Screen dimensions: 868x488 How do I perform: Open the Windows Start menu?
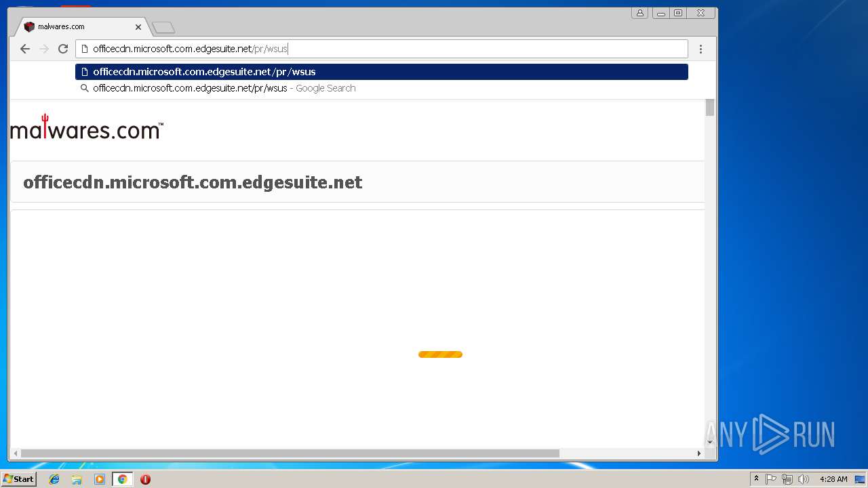[18, 479]
